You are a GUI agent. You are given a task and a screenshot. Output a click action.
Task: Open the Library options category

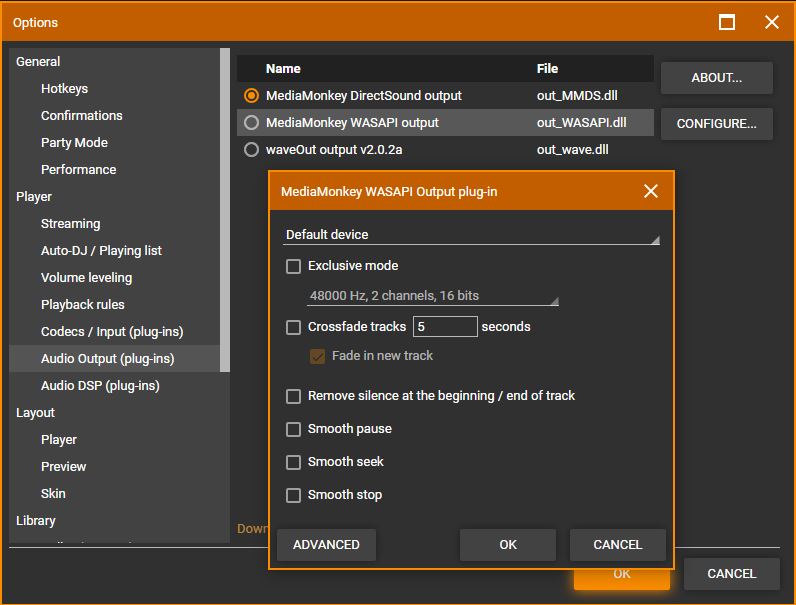36,521
